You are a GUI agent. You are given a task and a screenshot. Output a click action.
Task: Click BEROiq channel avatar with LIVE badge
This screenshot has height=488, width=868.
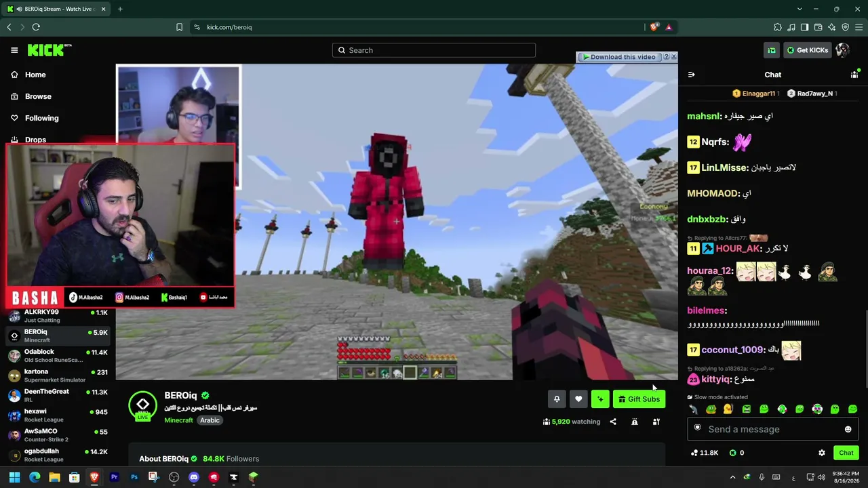[x=142, y=406]
